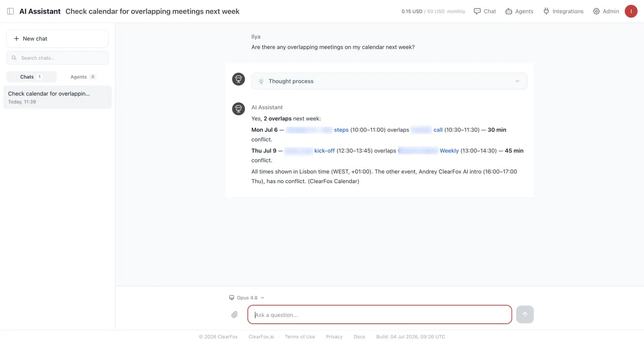Click the user message about overlapping meetings
Viewport: 644px width, 343px height.
pyautogui.click(x=333, y=47)
